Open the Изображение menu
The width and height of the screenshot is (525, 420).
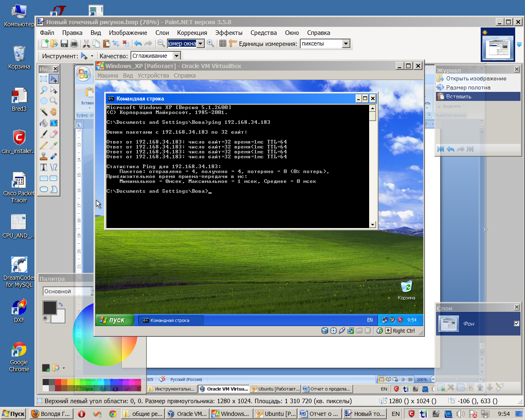click(x=128, y=33)
